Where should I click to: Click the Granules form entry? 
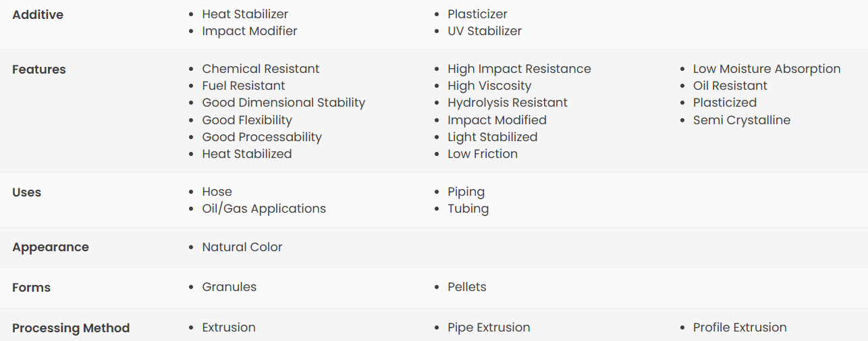pyautogui.click(x=229, y=287)
